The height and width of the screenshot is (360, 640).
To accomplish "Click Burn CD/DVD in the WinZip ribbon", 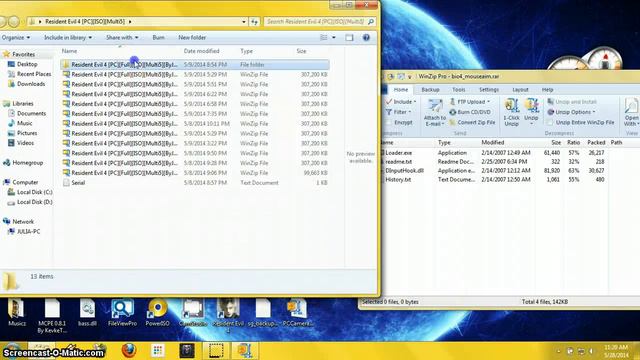I will tap(470, 112).
